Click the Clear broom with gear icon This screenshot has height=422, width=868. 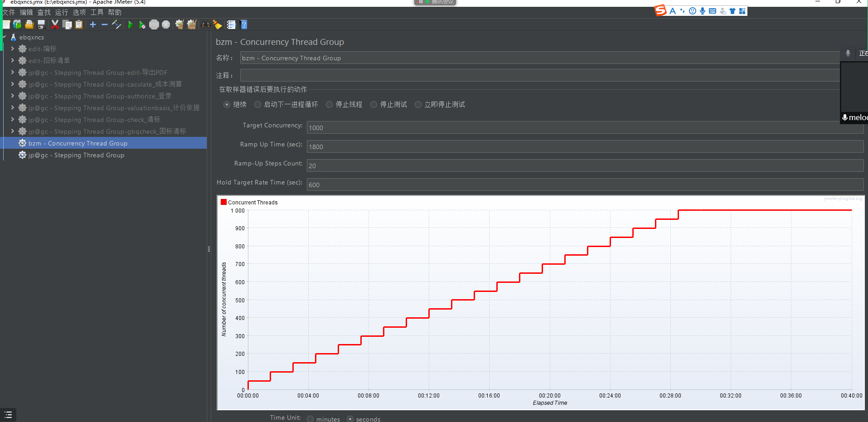pos(179,24)
